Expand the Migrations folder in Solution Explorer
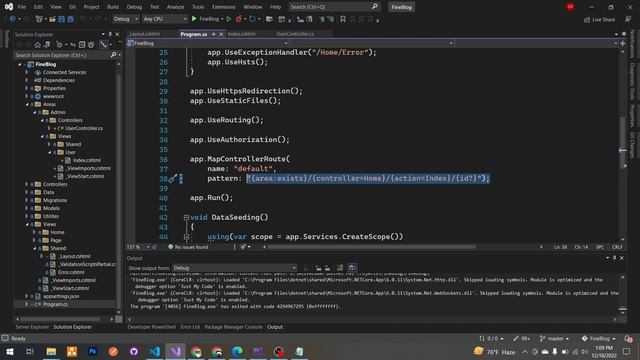Viewport: 640px width, 360px height. (27, 200)
